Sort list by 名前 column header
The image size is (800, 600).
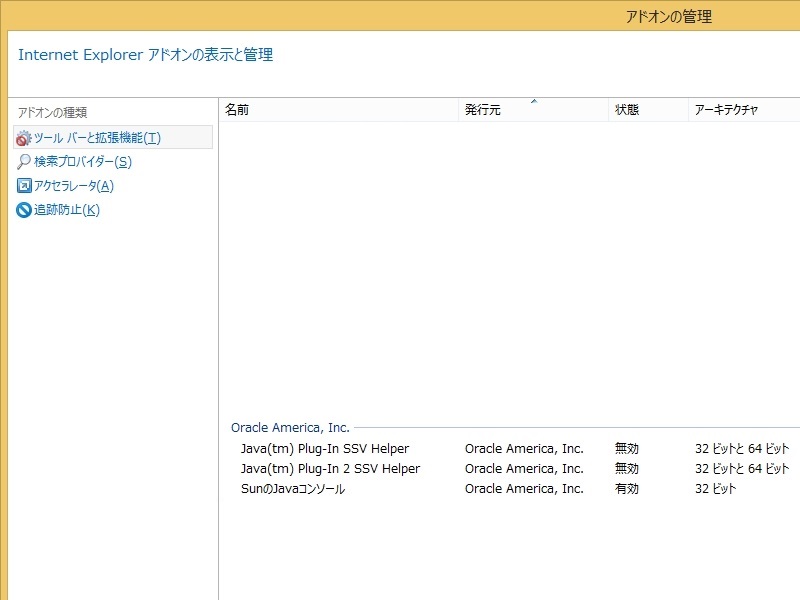(x=339, y=110)
